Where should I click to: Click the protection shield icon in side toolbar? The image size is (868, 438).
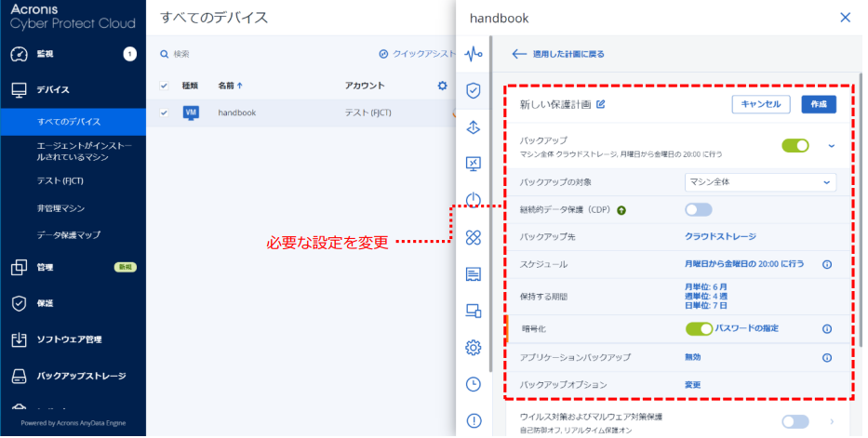coord(474,90)
